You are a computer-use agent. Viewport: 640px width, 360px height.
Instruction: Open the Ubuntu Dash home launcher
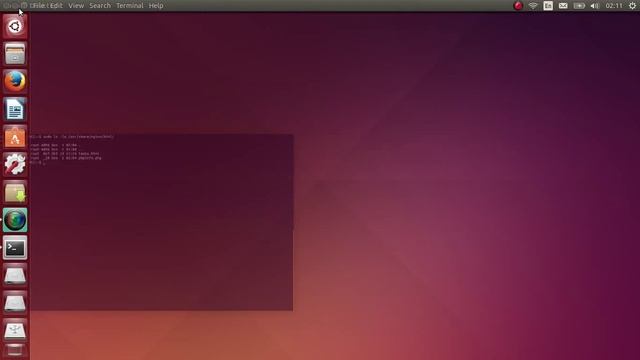[x=15, y=27]
